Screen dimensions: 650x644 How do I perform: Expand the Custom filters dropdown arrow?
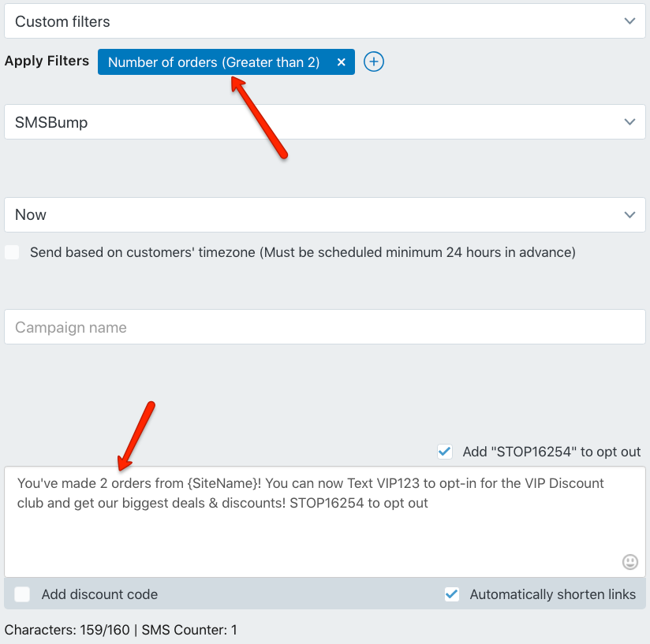tap(629, 21)
